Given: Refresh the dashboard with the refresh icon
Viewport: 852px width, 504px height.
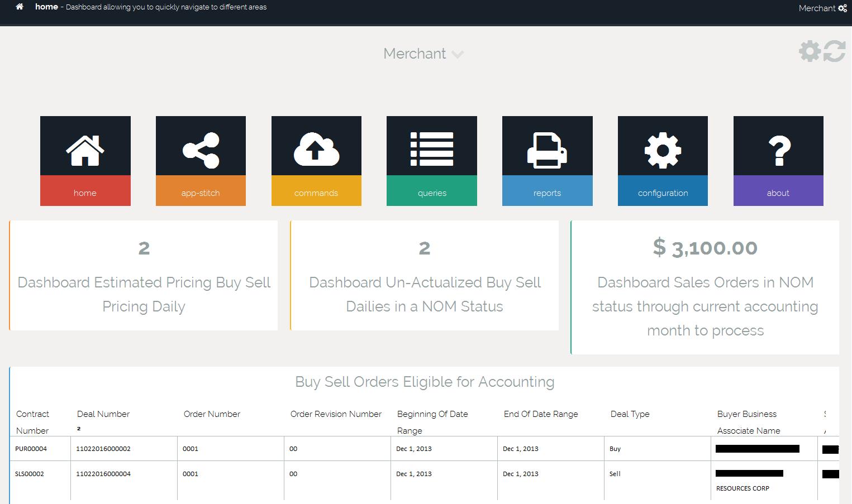Looking at the screenshot, I should click(834, 51).
